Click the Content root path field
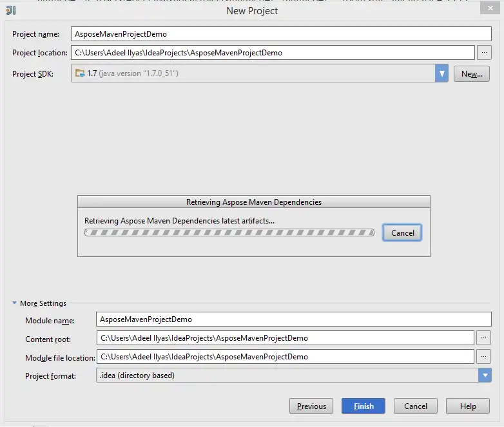The height and width of the screenshot is (427, 504). (x=285, y=337)
